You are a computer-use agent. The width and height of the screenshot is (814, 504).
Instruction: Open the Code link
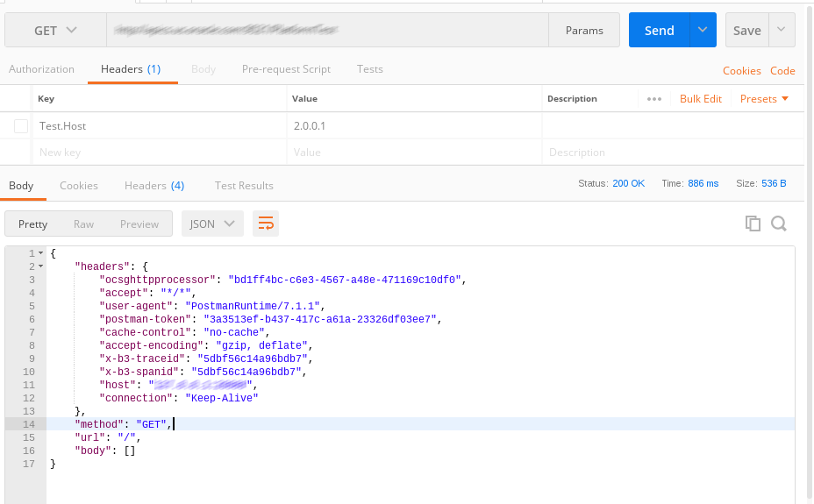point(782,71)
